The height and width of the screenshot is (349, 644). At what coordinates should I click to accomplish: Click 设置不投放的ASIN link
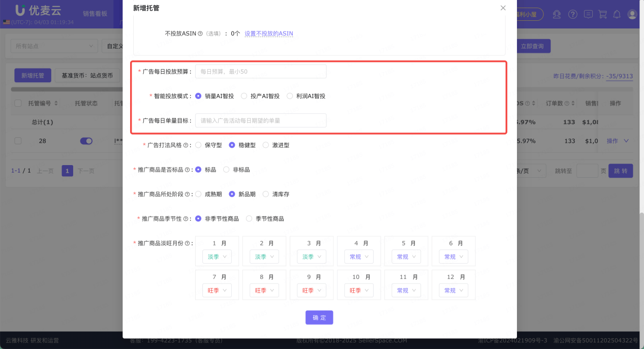click(x=269, y=34)
